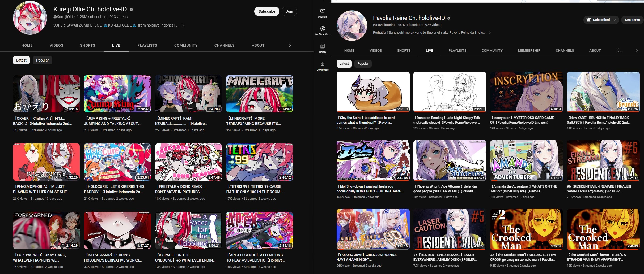Expand the Kureiji Ollie channel description
644x274 pixels.
pyautogui.click(x=183, y=25)
